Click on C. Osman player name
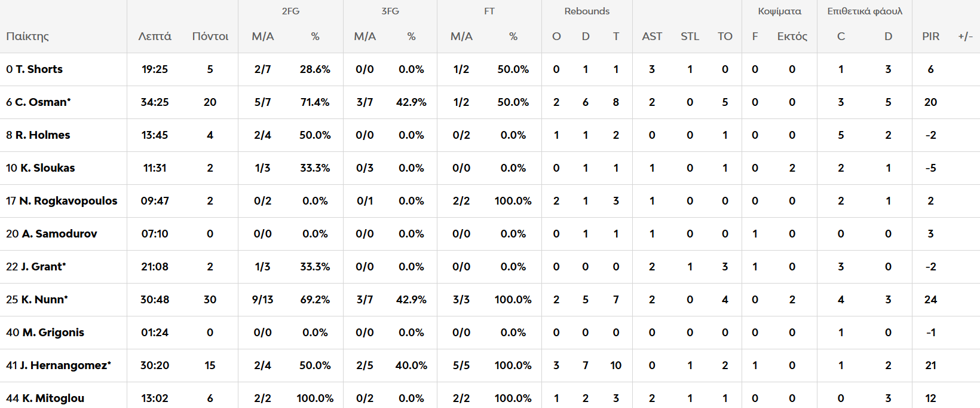 coord(42,102)
